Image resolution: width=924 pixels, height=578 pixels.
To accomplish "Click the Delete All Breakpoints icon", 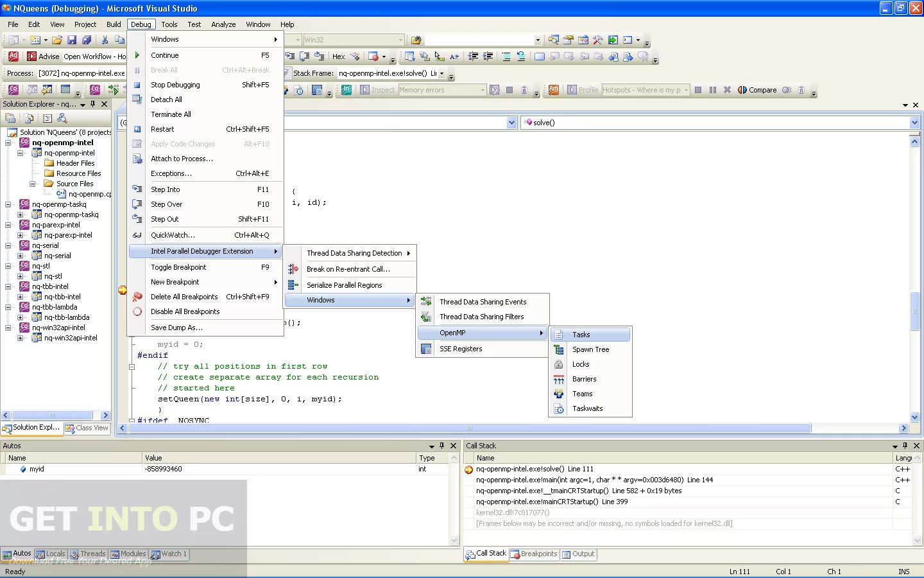I will point(137,297).
